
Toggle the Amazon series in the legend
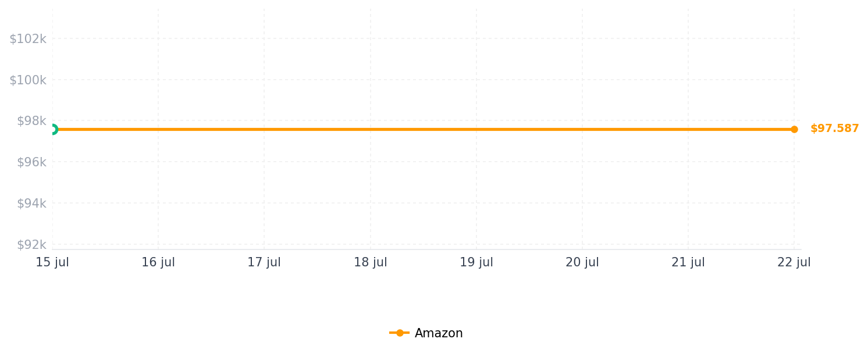[x=426, y=333]
